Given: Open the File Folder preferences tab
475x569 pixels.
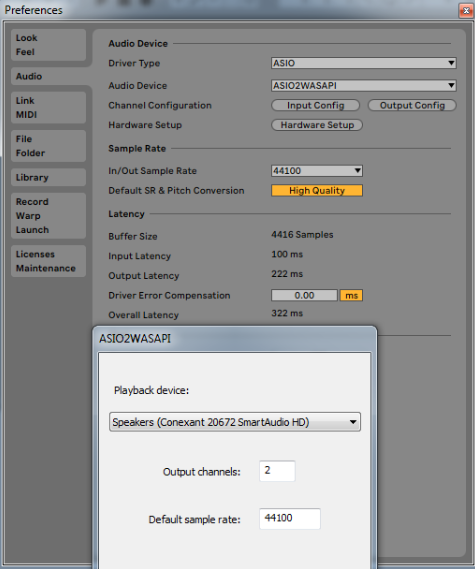Looking at the screenshot, I should [x=48, y=146].
